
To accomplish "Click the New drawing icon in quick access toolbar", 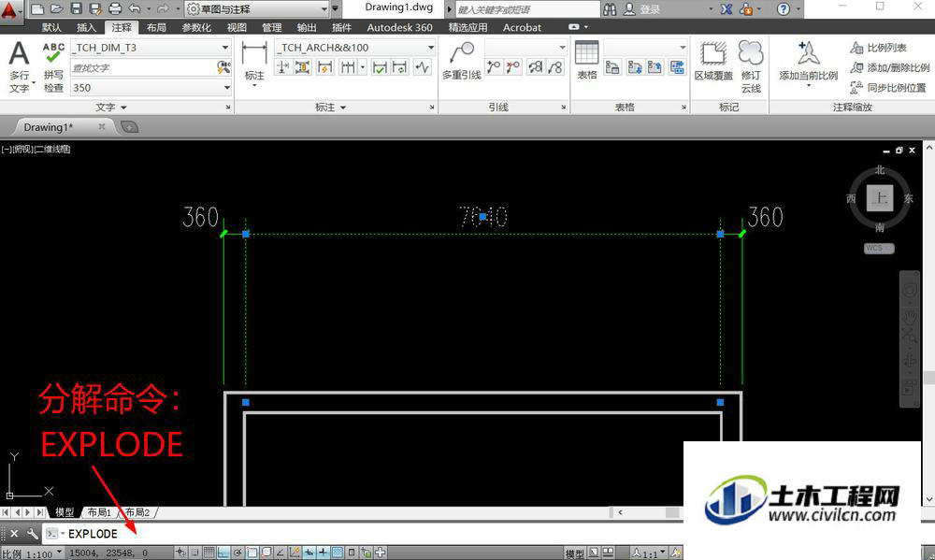I will point(37,9).
